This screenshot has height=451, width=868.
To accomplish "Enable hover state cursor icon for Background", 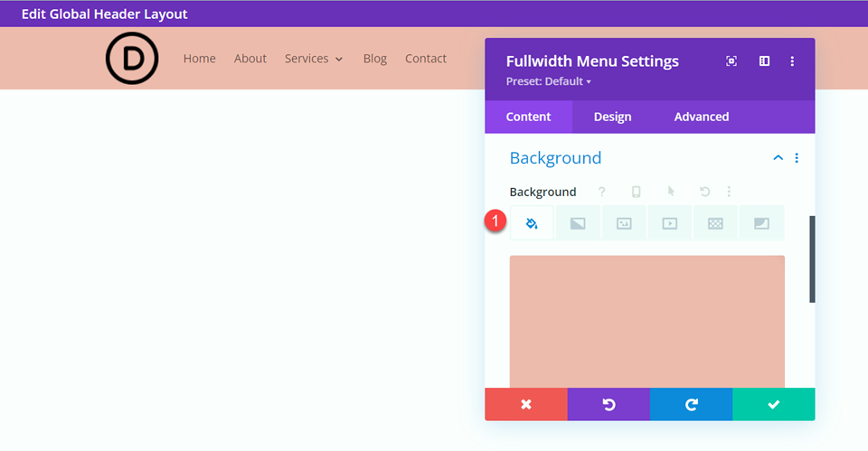I will [671, 192].
